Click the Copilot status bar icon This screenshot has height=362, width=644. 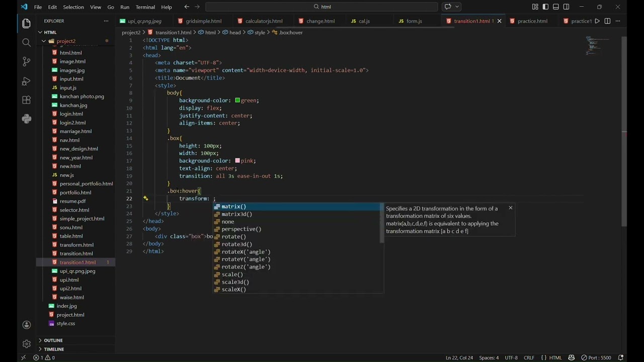(x=572, y=358)
